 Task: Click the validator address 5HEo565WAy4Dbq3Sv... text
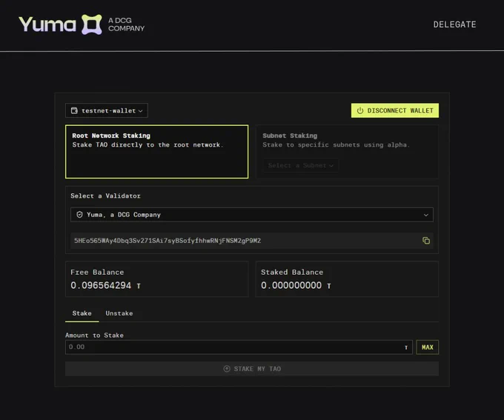point(168,241)
